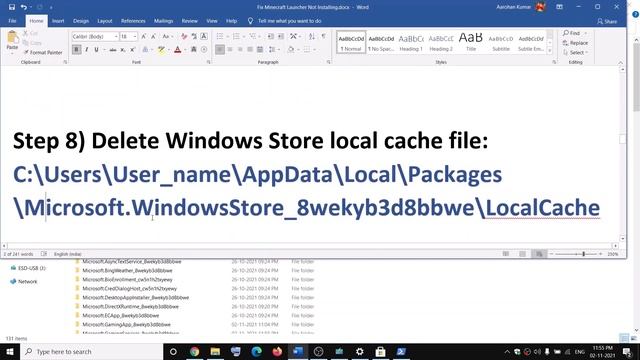Open Microsoft Edge from the taskbar

click(x=256, y=351)
